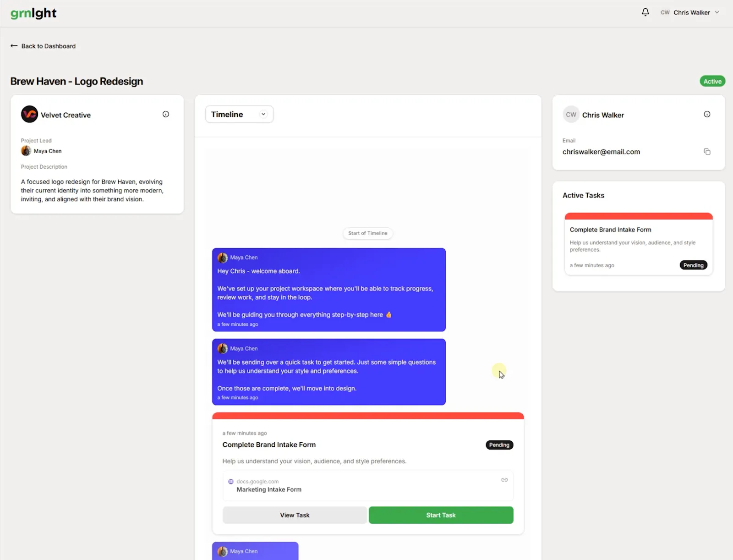
Task: Click Velvet Creative logo avatar
Action: pyautogui.click(x=29, y=114)
